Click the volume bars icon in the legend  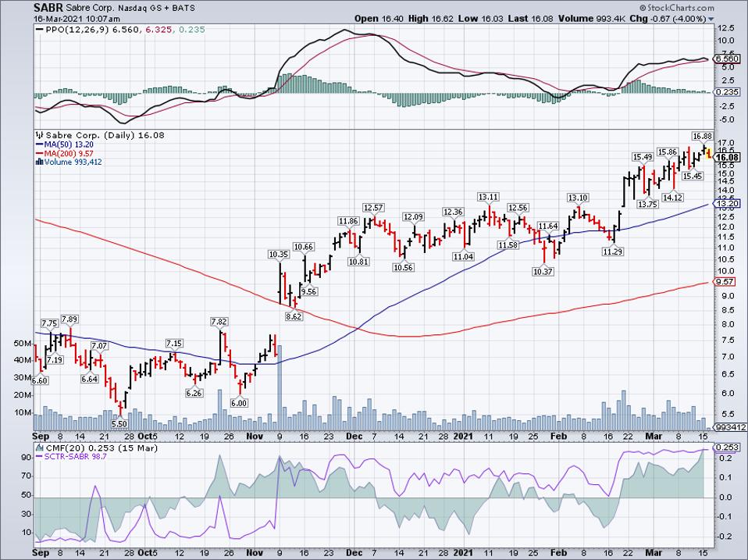click(x=40, y=162)
